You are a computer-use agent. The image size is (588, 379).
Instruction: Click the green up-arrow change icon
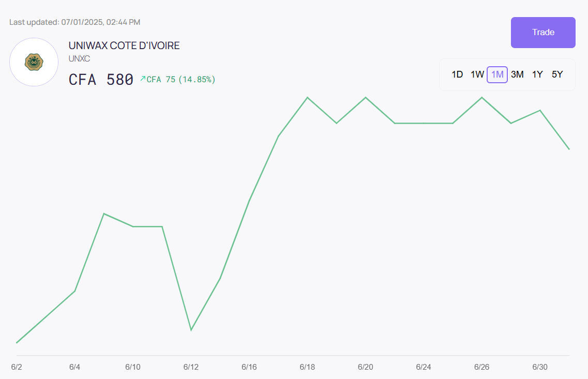pos(143,79)
